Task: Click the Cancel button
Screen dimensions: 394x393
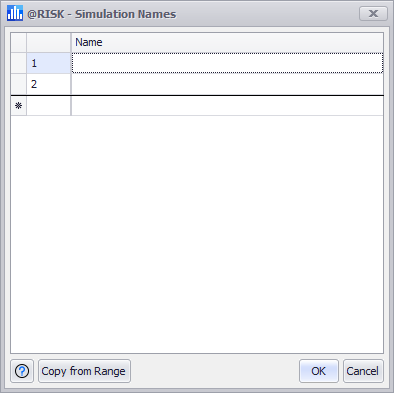Action: [363, 371]
